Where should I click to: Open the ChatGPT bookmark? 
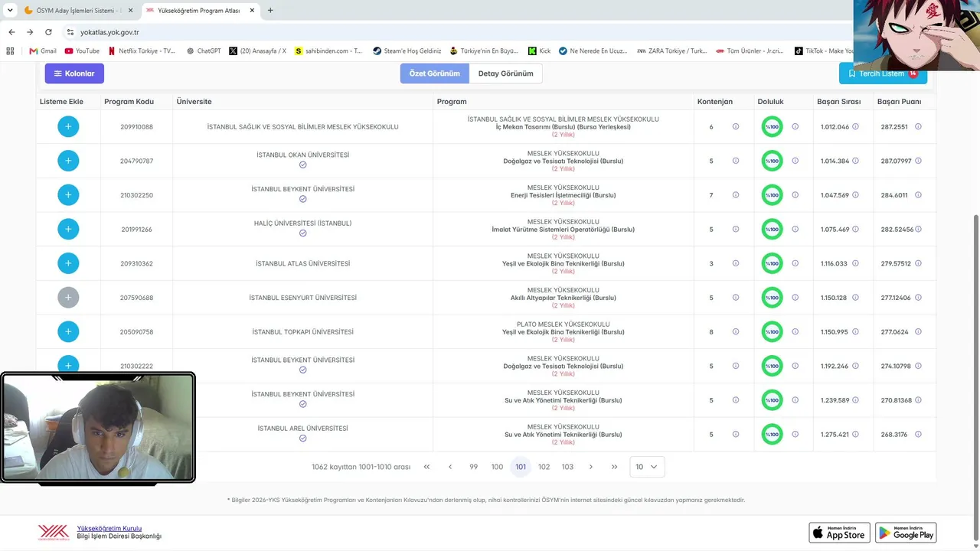coord(204,51)
